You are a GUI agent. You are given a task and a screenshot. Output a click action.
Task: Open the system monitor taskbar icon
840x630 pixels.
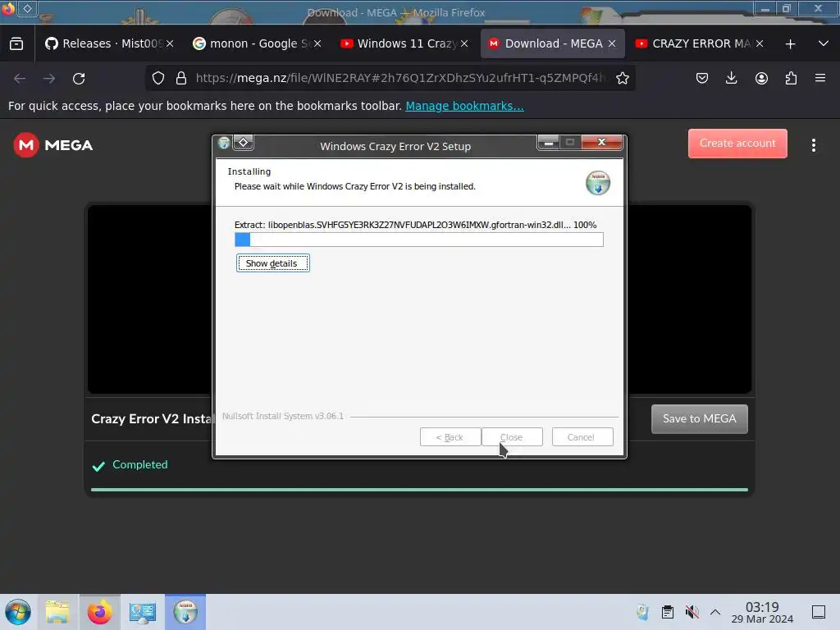click(x=143, y=612)
